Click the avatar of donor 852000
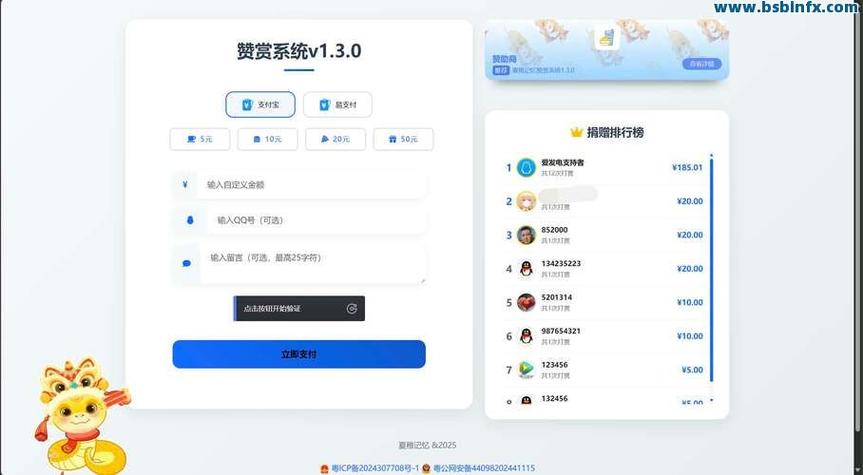Image resolution: width=863 pixels, height=475 pixels. pyautogui.click(x=526, y=235)
